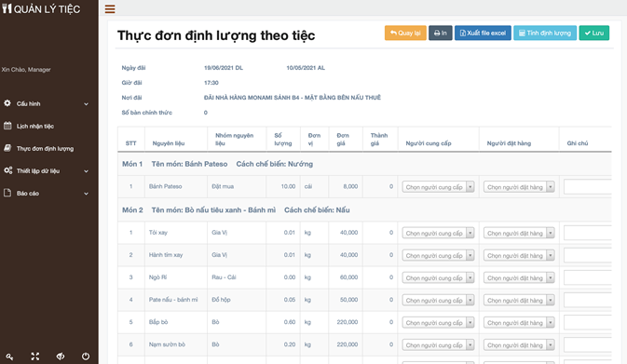Click the Món 1 Bánh Pateso group row
The image size is (627, 364).
tap(364, 164)
